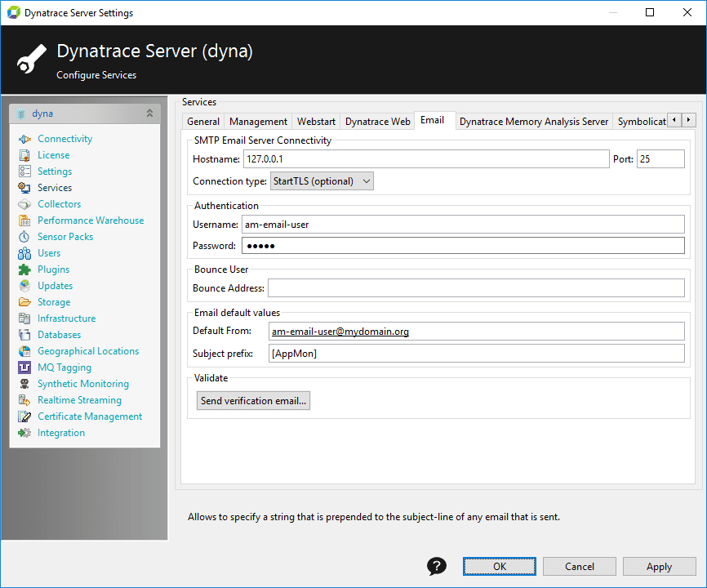
Task: Click the Hostname input field
Action: click(426, 159)
